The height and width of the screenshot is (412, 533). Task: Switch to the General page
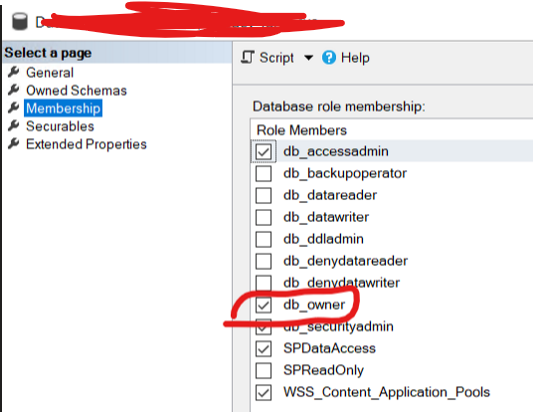(50, 72)
